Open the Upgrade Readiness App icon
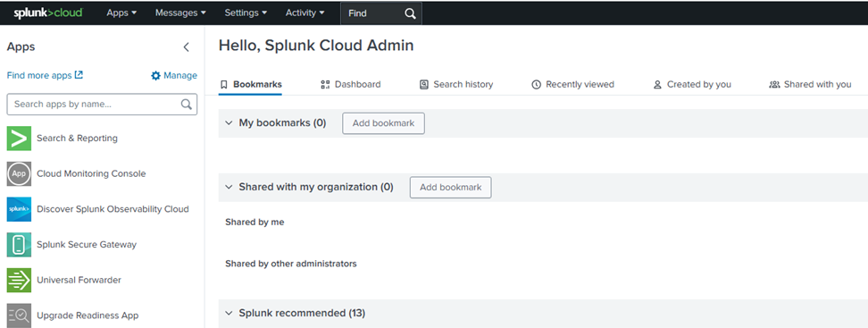The width and height of the screenshot is (868, 328). 19,315
